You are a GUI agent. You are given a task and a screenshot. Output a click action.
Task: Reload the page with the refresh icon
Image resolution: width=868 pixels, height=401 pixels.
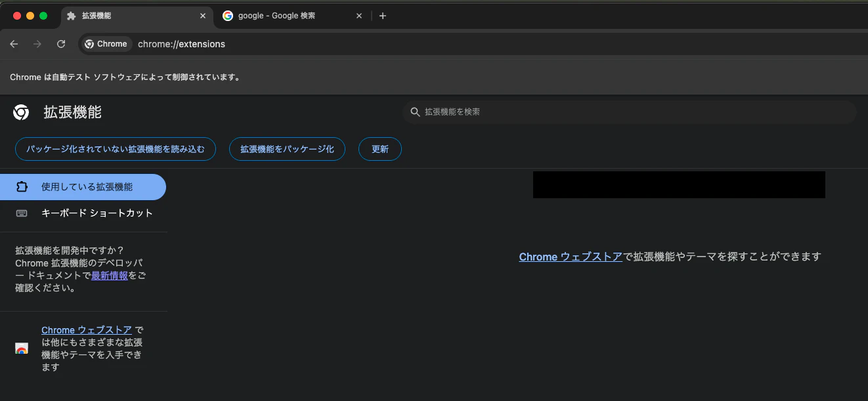coord(61,44)
